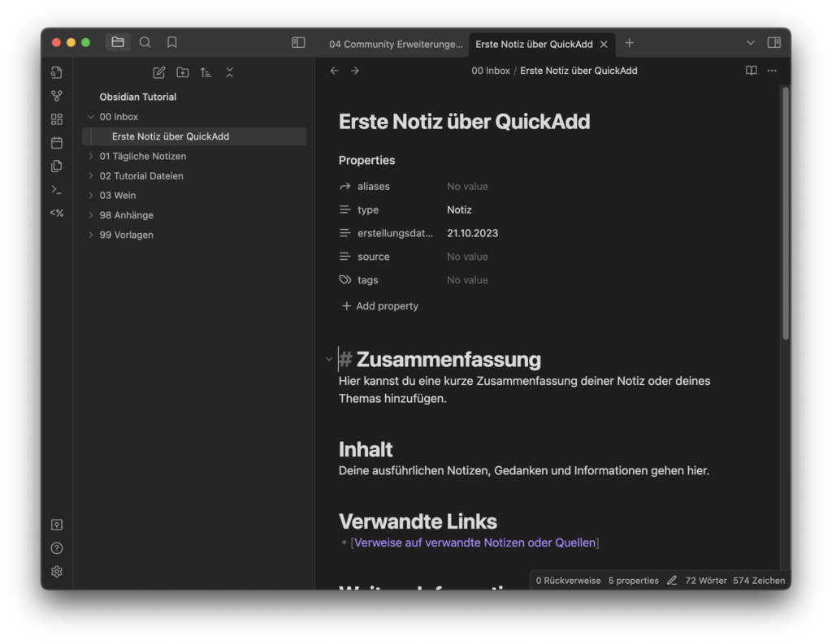
Task: Open the help icon
Action: (57, 548)
